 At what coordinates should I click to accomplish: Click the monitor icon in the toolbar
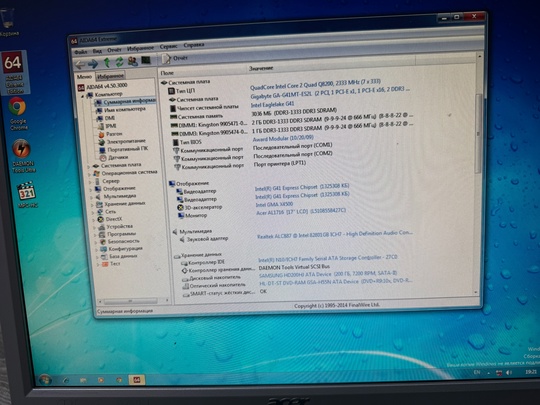click(146, 60)
